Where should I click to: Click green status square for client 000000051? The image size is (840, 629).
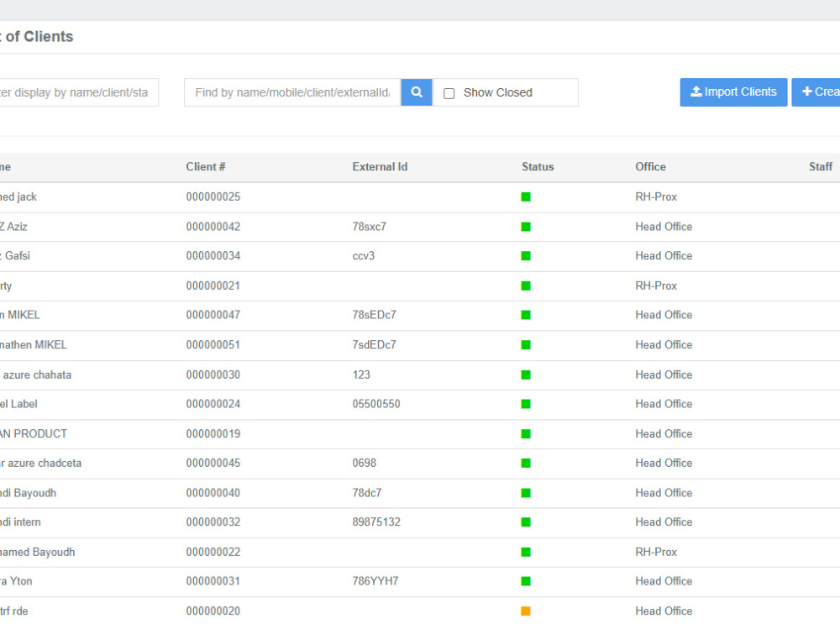click(526, 345)
